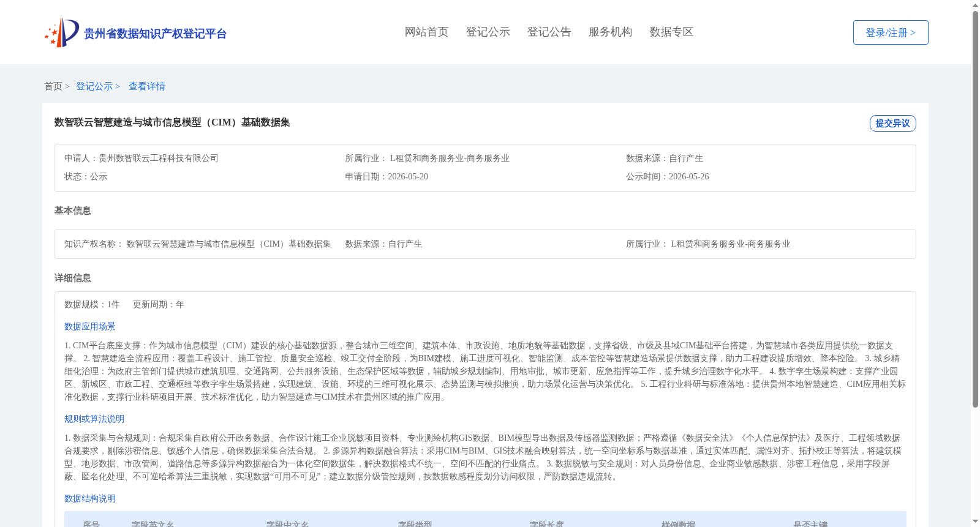Click the 更新周期：年 text
Viewport: 980px width, 527px height.
[x=159, y=305]
